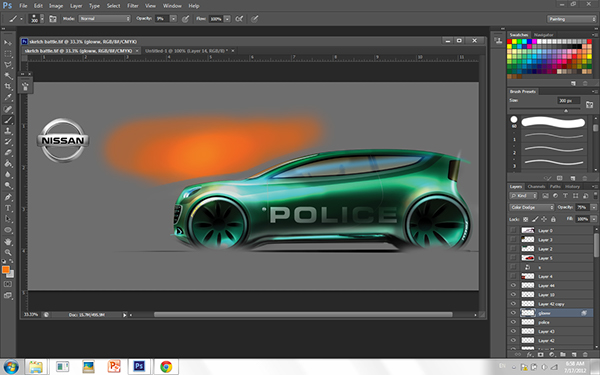Screen dimensions: 600x375
Task: Select the Healing Brush tool
Action: pos(8,109)
